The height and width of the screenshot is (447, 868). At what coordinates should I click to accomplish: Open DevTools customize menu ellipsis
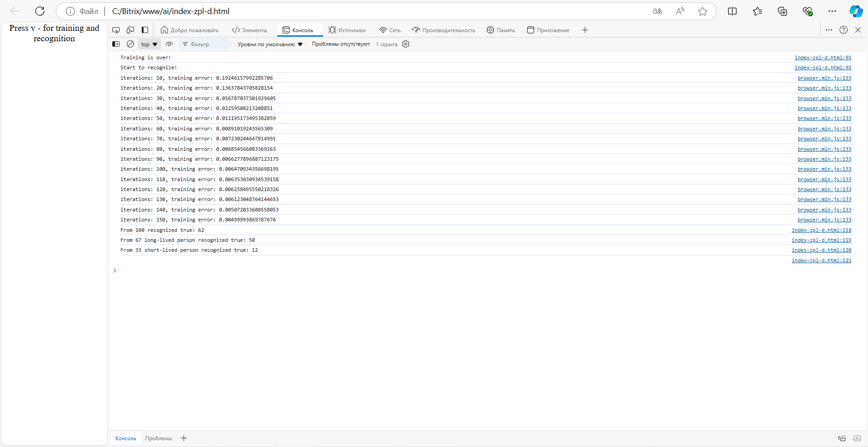(829, 30)
